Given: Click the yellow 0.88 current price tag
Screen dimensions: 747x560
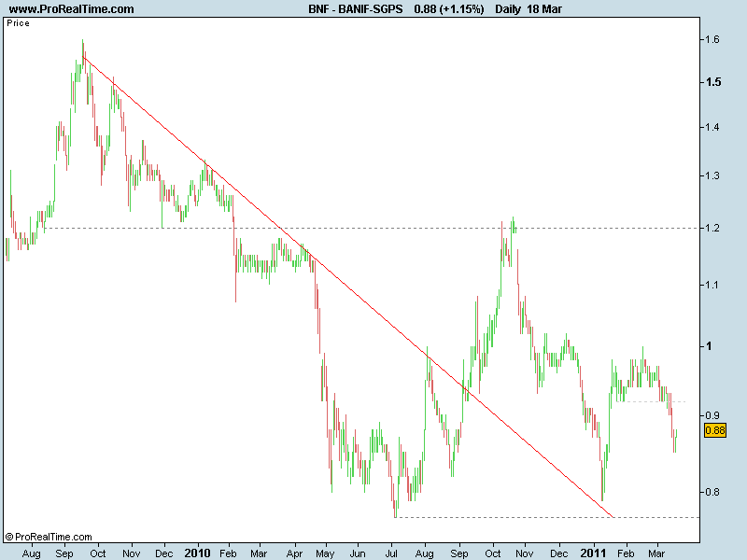Looking at the screenshot, I should pos(715,430).
